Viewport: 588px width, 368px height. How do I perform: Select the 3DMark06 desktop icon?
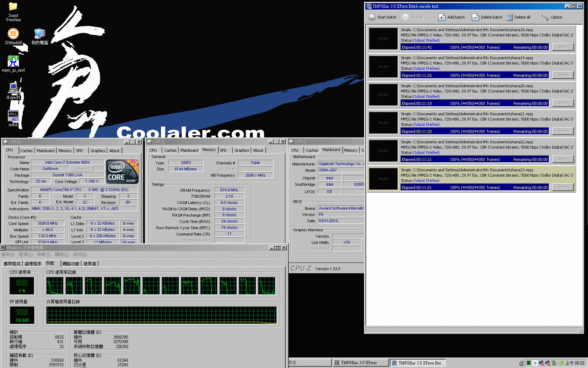point(13,36)
